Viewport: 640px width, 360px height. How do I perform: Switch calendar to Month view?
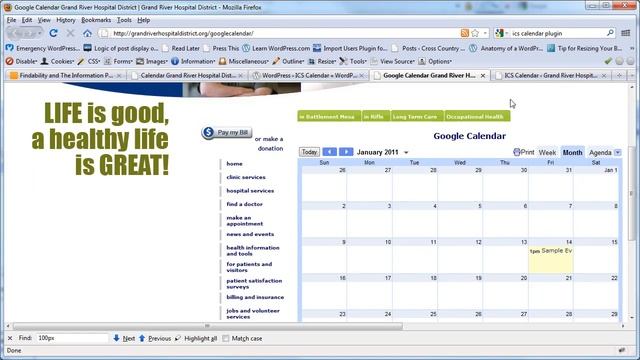pos(572,153)
